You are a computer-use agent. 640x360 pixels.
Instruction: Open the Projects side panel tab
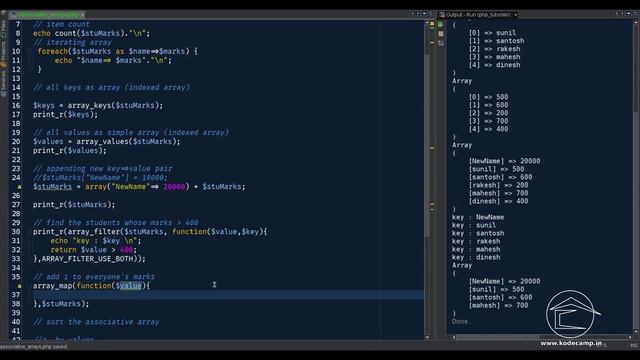(x=3, y=54)
